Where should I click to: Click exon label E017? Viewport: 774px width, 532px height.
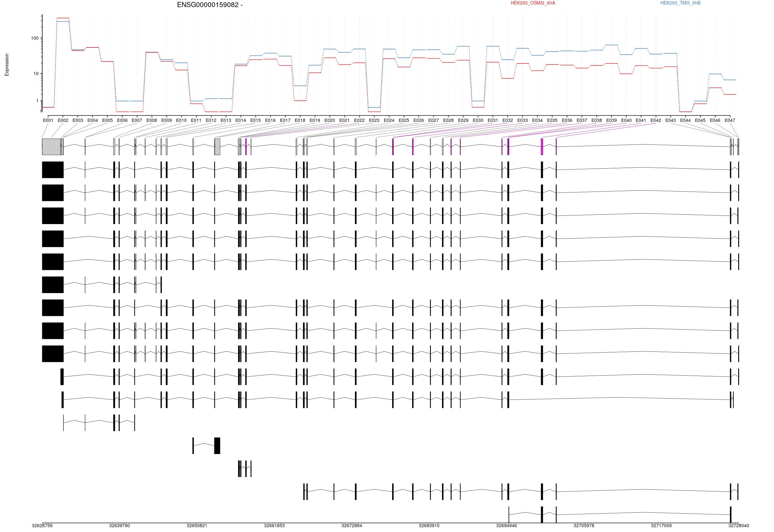285,120
